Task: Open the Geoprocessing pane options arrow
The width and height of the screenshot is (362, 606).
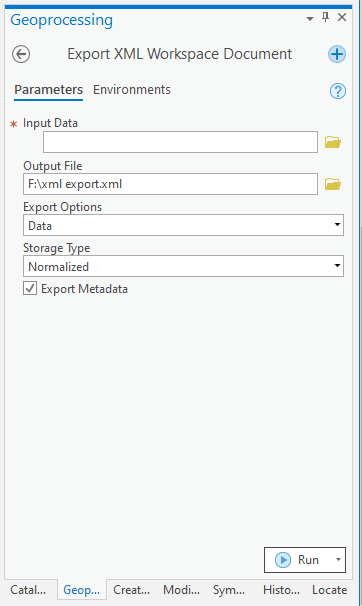Action: (310, 19)
